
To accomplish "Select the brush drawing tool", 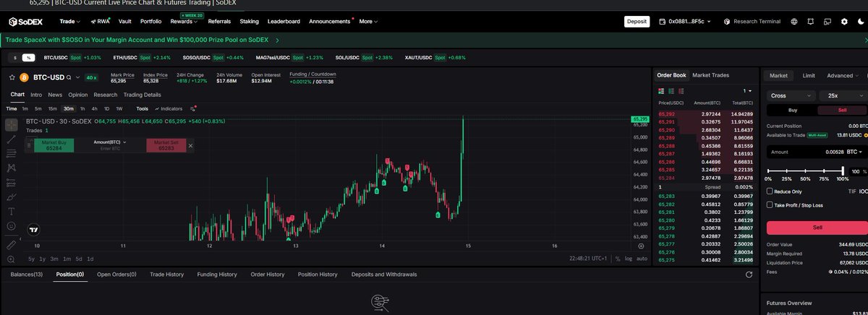I will coord(12,197).
